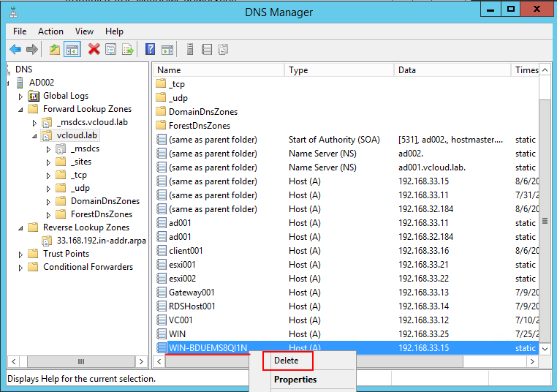Open the View menu

click(x=84, y=31)
